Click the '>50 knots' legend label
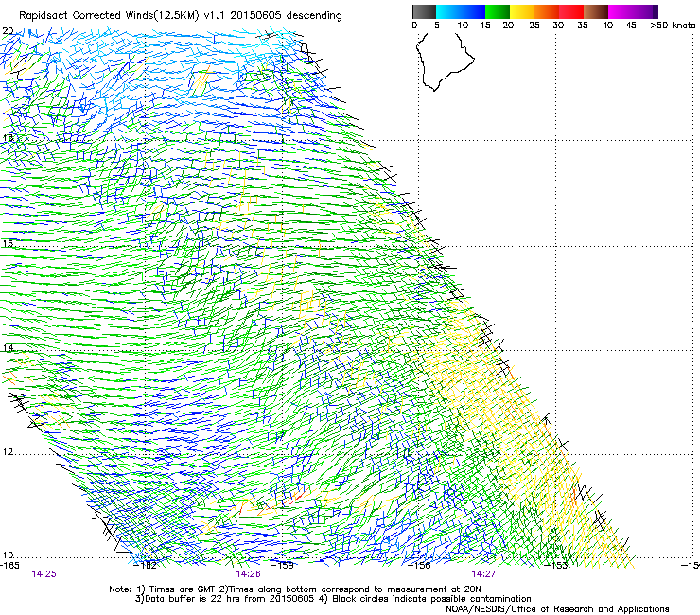Viewport: 700px width, 615px height. 673,26
